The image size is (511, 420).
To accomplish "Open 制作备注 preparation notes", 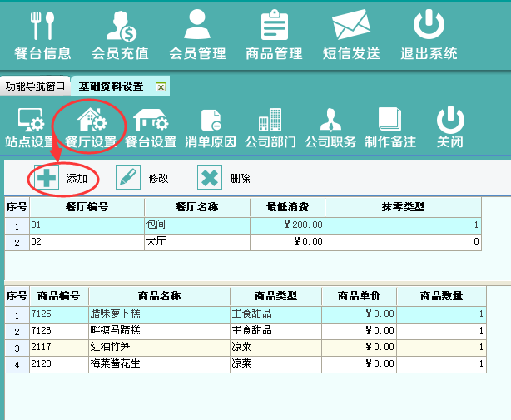I will tap(390, 127).
